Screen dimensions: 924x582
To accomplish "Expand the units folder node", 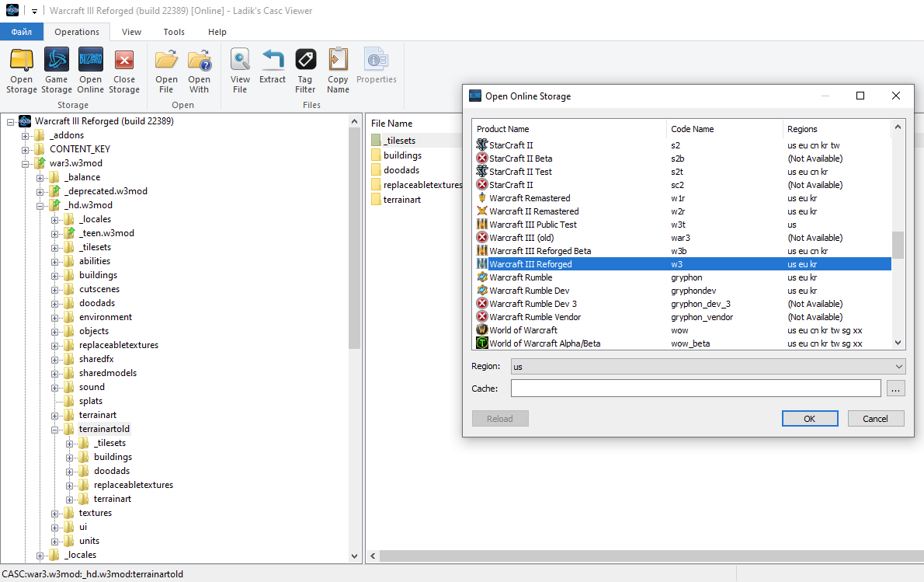I will click(55, 542).
